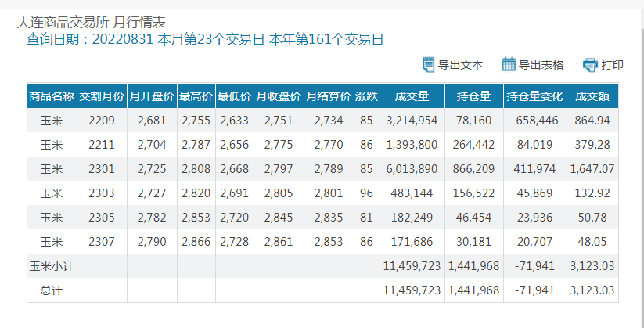Click the 月开盘价 column header
This screenshot has height=328, width=644.
[152, 96]
